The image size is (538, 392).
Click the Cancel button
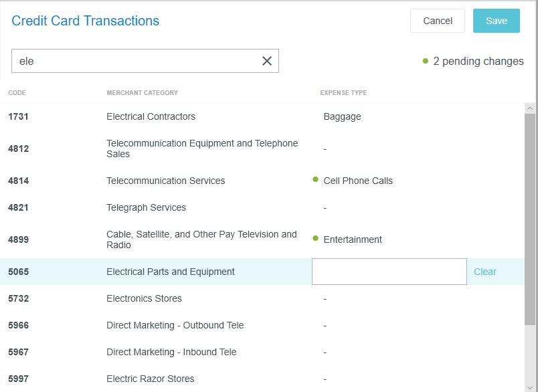click(x=438, y=21)
